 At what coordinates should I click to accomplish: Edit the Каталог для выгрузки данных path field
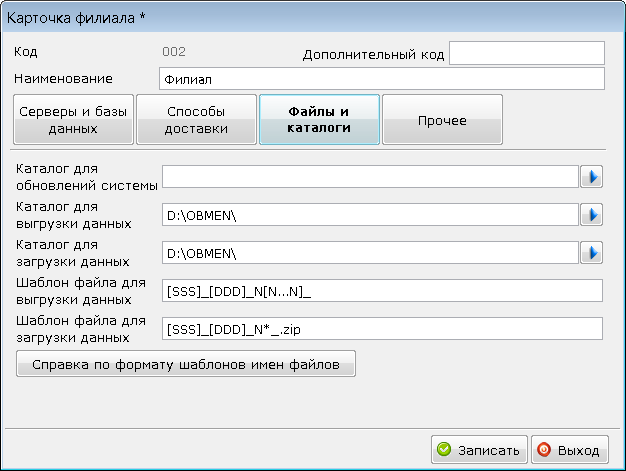[370, 215]
